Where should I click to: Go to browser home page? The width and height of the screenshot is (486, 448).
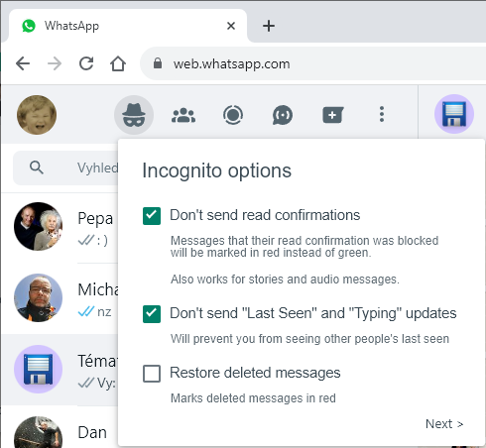[118, 63]
